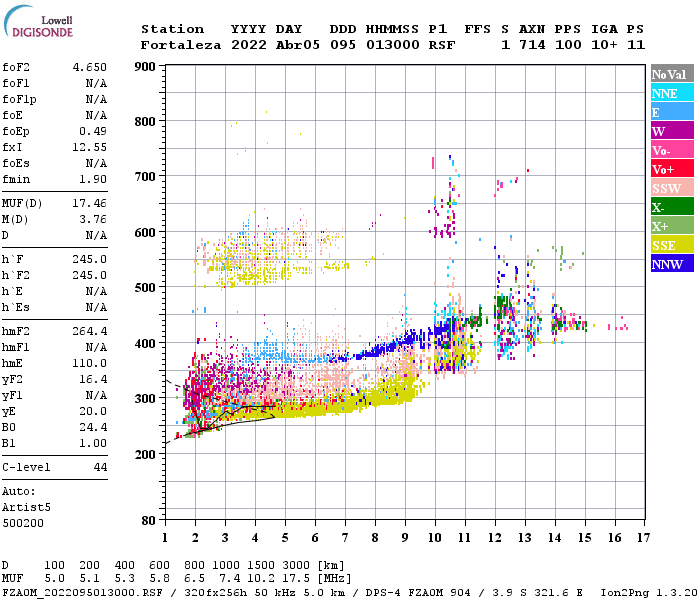Click the M(D) value 3.76

click(93, 220)
